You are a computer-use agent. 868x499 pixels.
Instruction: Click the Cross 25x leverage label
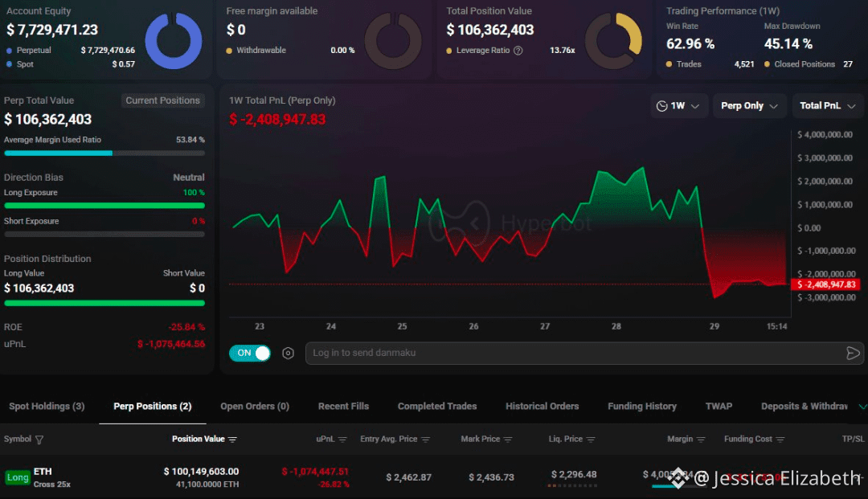click(52, 484)
